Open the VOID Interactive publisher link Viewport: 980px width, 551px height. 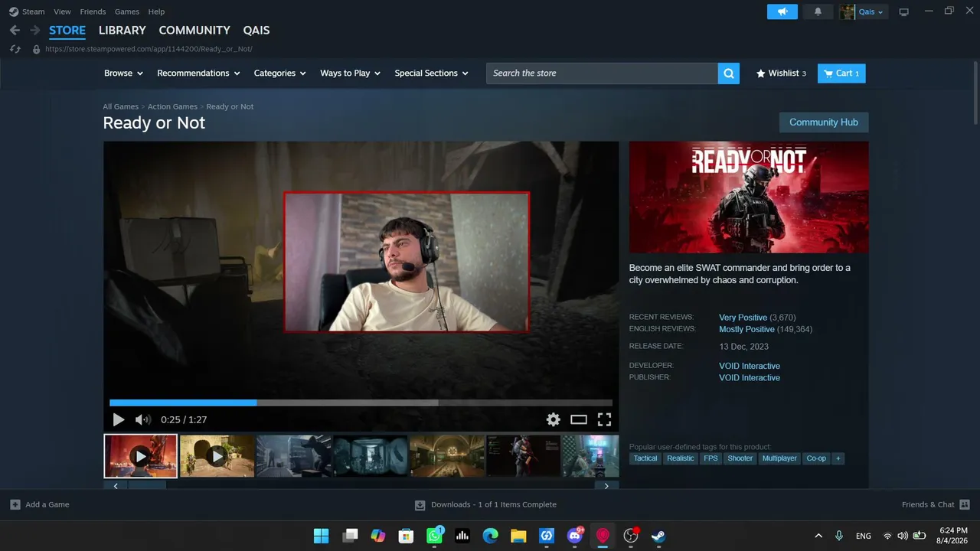[x=750, y=378]
